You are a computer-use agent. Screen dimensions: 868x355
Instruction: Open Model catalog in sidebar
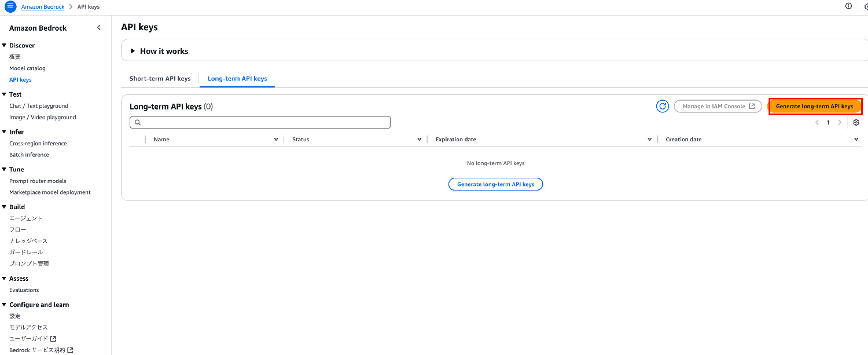27,68
